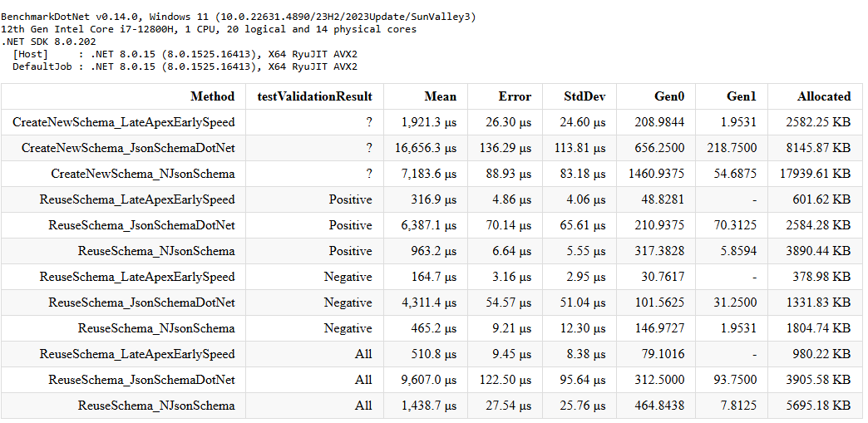Click the Method column header
The width and height of the screenshot is (868, 423).
[212, 96]
